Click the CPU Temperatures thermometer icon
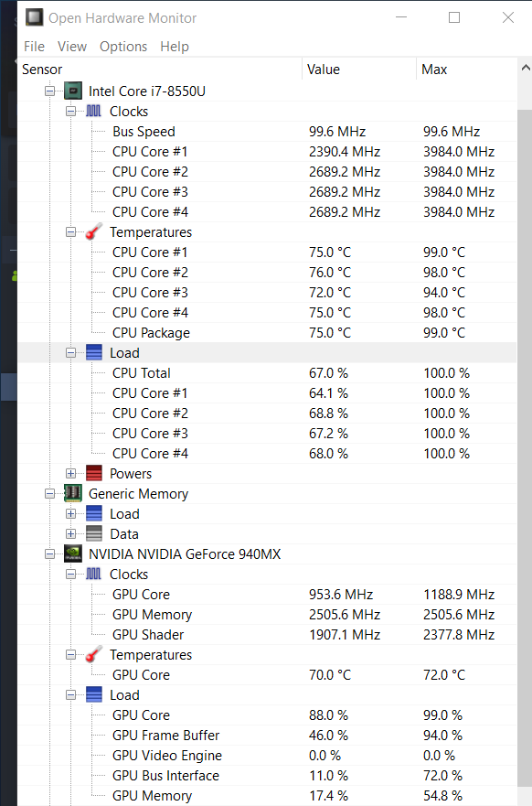Viewport: 532px width, 806px height. [94, 231]
